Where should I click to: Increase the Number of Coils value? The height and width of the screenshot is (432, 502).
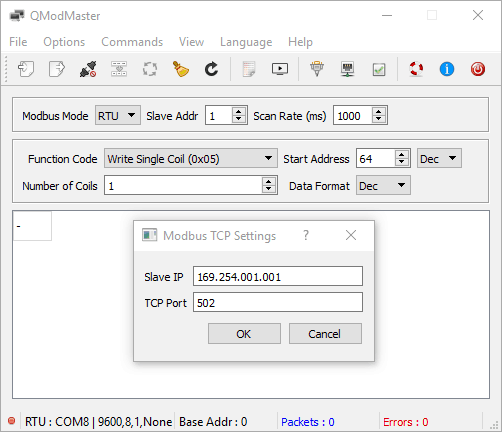pyautogui.click(x=269, y=181)
